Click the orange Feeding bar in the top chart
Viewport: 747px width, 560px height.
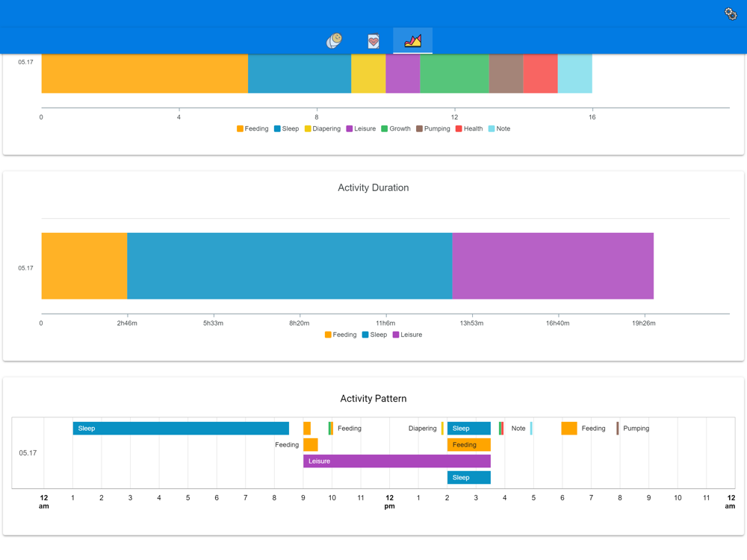pyautogui.click(x=144, y=73)
